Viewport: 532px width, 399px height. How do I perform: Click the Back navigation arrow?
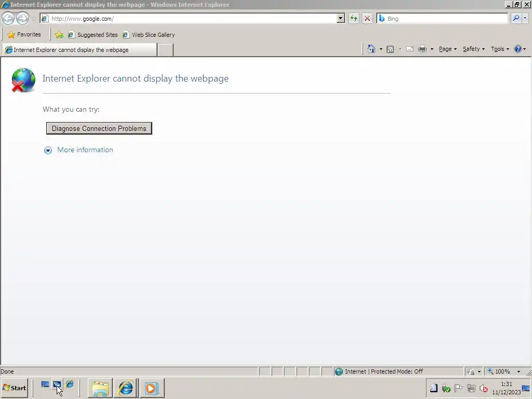(8, 18)
